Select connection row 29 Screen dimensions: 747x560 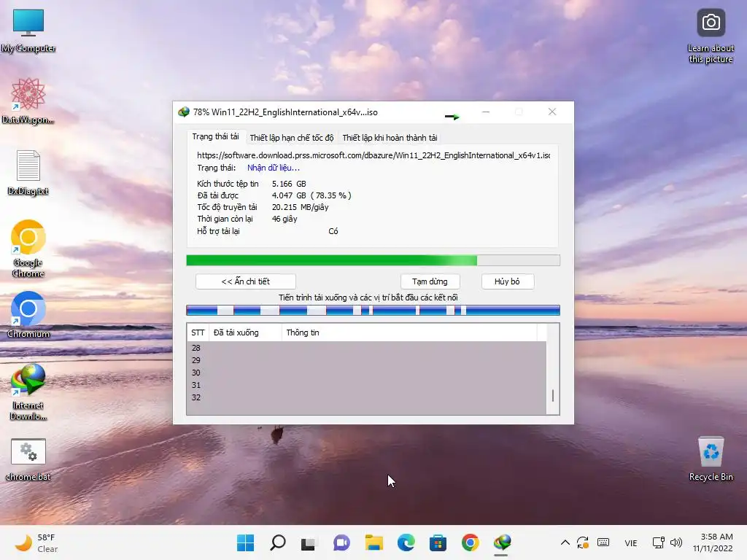[366, 360]
